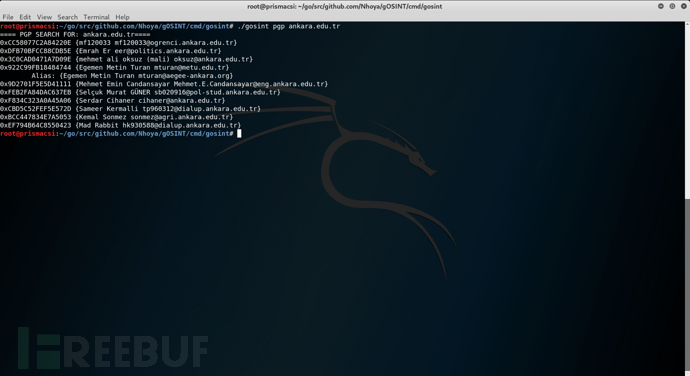Image resolution: width=690 pixels, height=376 pixels.
Task: Click the window title bar text
Action: pos(345,6)
